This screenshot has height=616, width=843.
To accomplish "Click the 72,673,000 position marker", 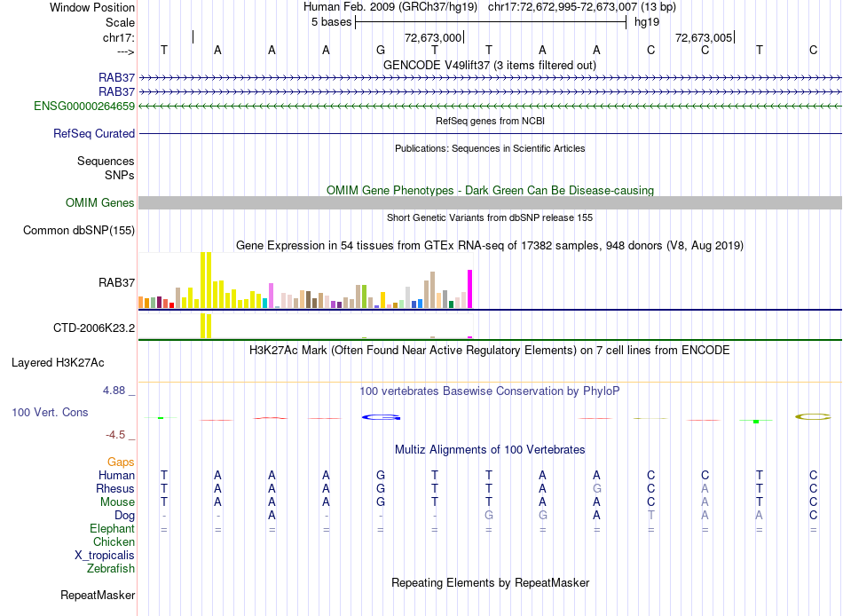I will [x=435, y=37].
